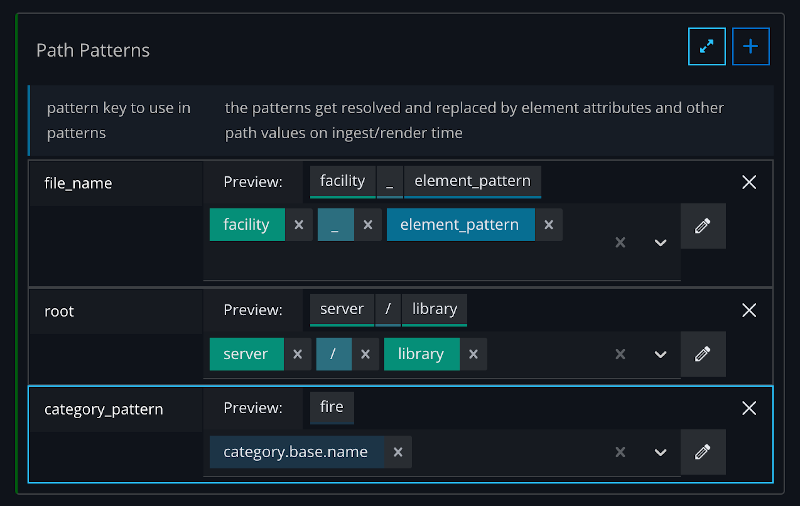Remove the library tag from root

tap(473, 354)
